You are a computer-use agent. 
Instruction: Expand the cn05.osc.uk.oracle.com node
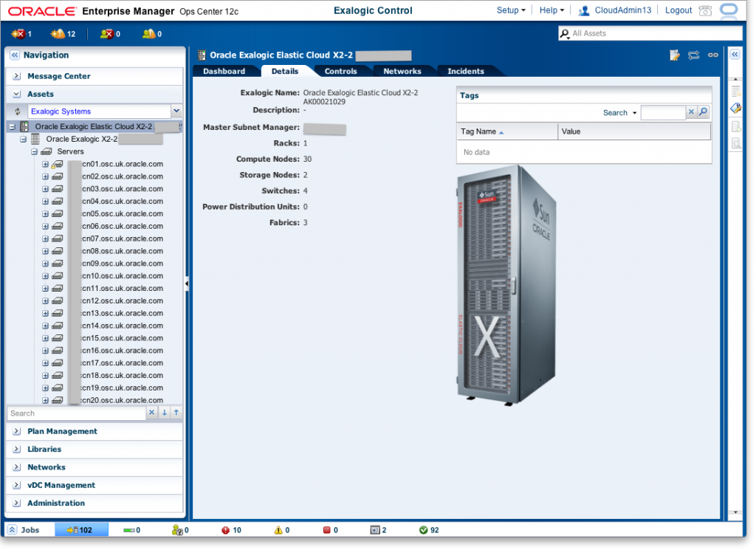pyautogui.click(x=45, y=214)
